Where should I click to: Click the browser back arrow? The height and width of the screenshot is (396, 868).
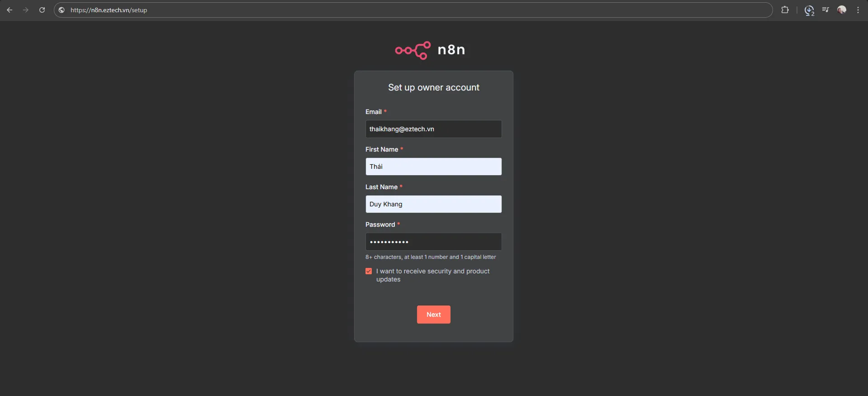tap(9, 10)
